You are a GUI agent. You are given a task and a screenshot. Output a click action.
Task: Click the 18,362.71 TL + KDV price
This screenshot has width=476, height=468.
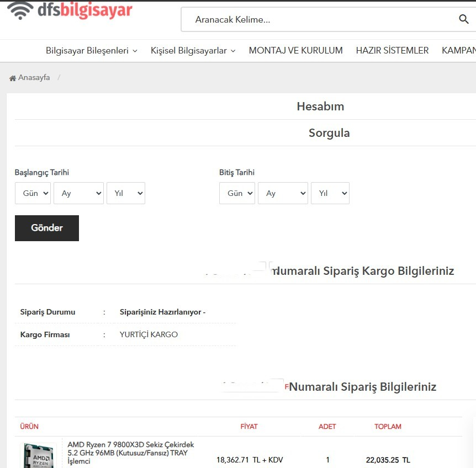(250, 460)
